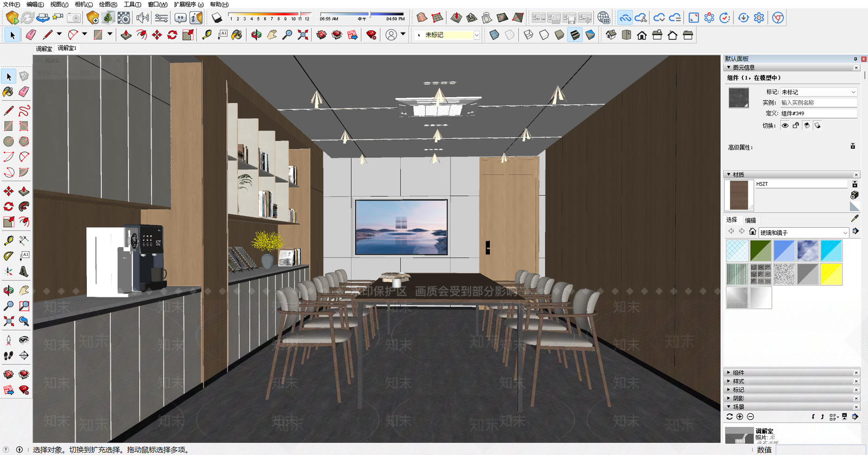Viewport: 868px width, 455px height.
Task: Switch to the 调解室1 scene tab
Action: pos(67,48)
